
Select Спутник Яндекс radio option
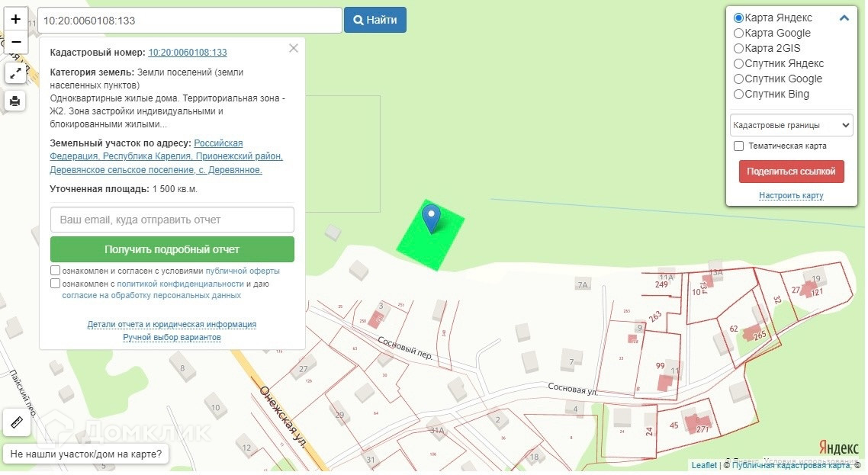[x=738, y=64]
